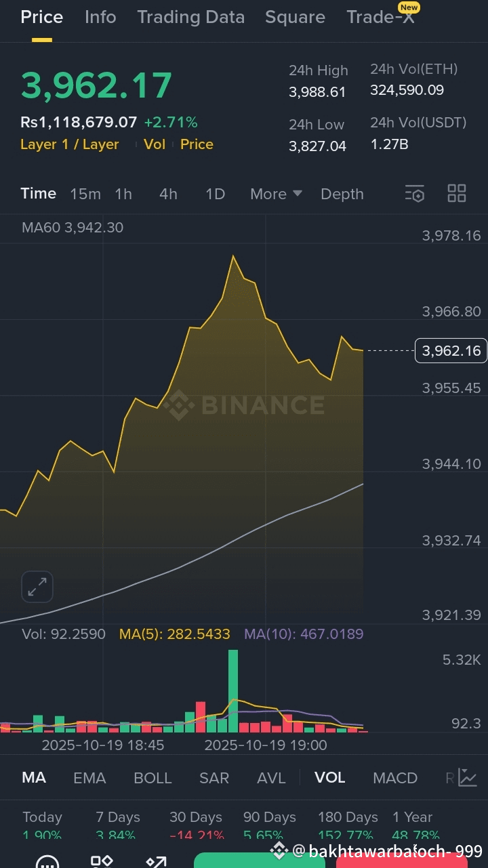
Task: Click the current price label 3,962.16
Action: pos(451,350)
